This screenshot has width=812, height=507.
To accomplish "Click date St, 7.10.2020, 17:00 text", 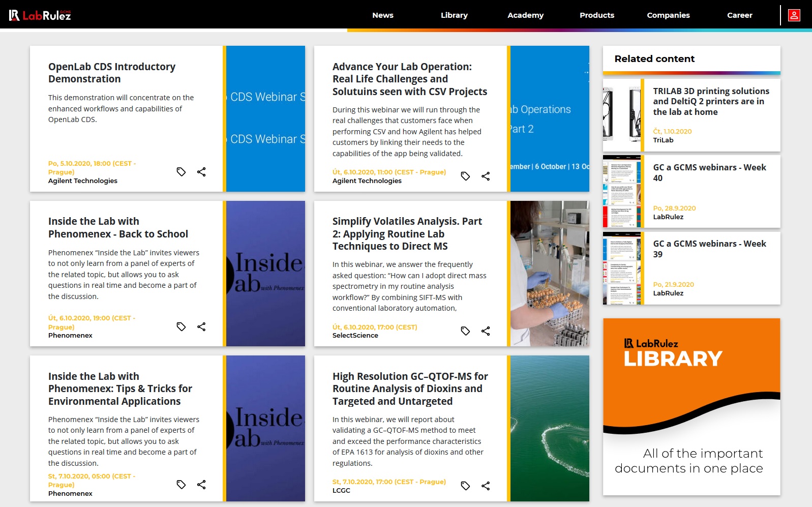I will pyautogui.click(x=389, y=482).
